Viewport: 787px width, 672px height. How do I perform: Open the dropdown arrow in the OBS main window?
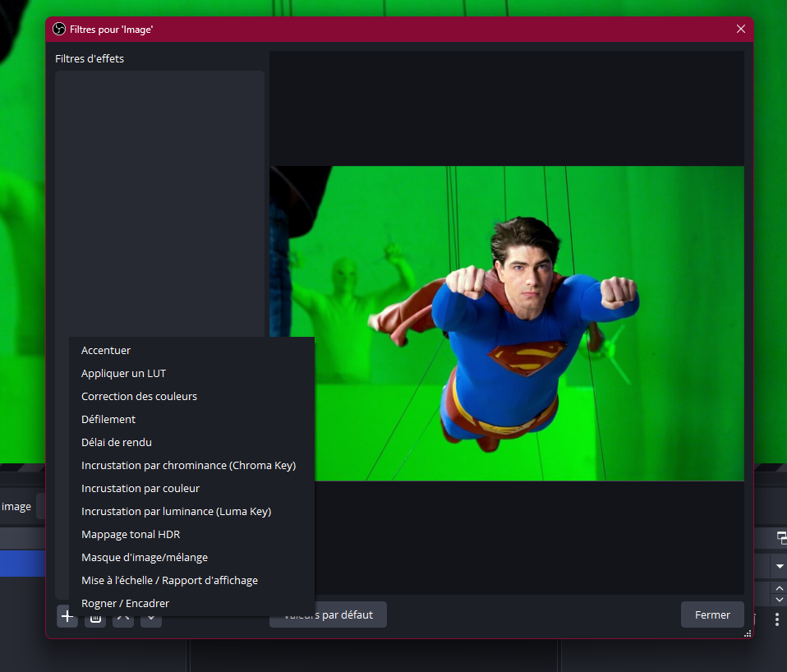coord(780,566)
